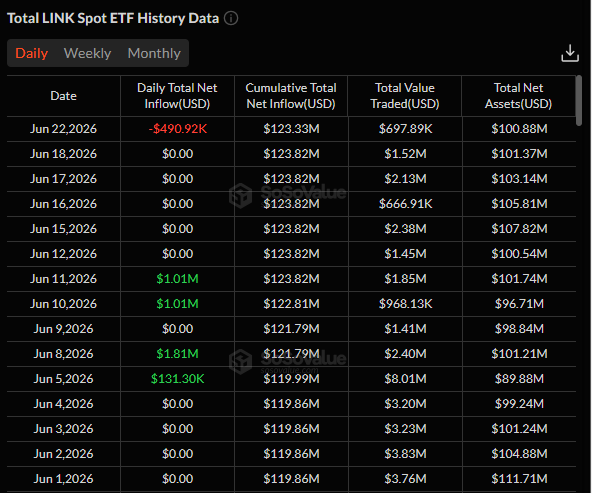592x494 pixels.
Task: Click the $968.13K value traded cell
Action: pyautogui.click(x=405, y=304)
